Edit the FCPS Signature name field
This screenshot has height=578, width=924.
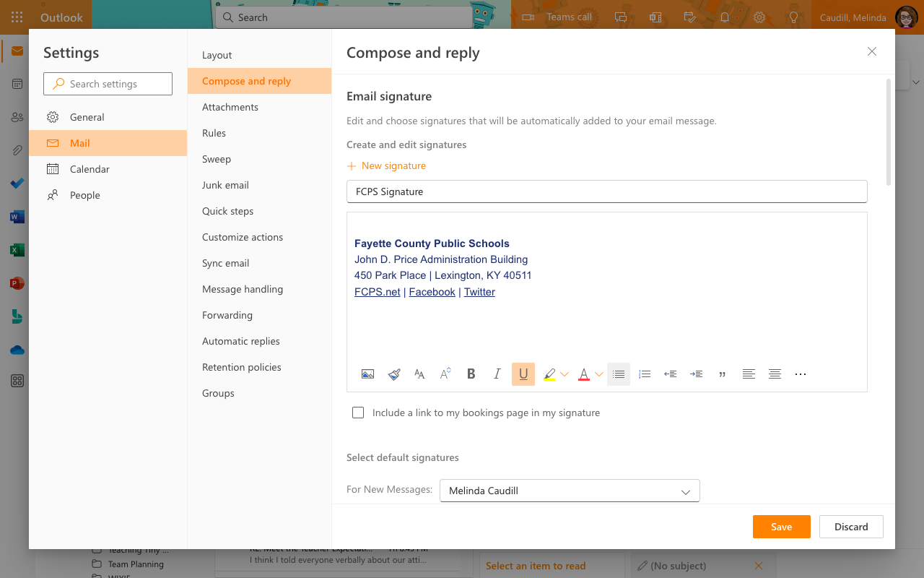pyautogui.click(x=607, y=191)
